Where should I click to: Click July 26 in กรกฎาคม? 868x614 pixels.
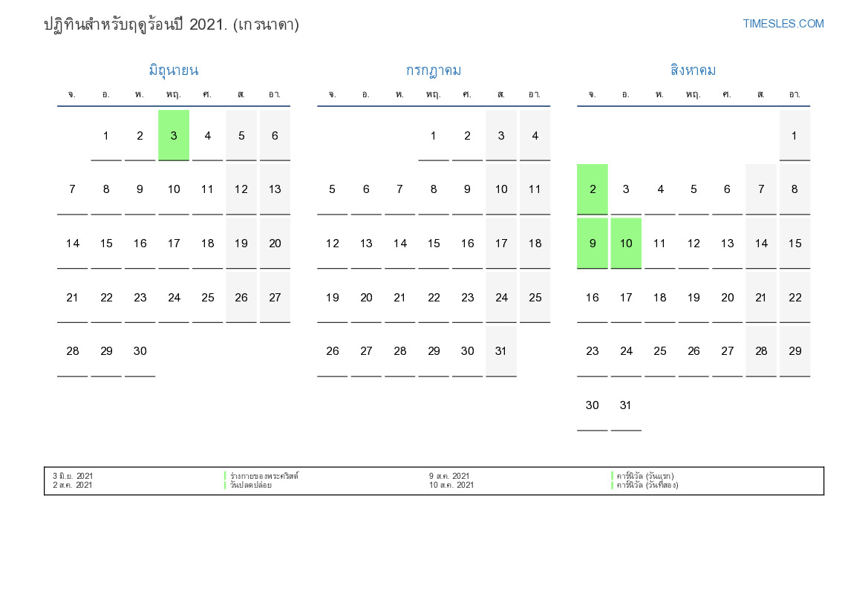(332, 351)
